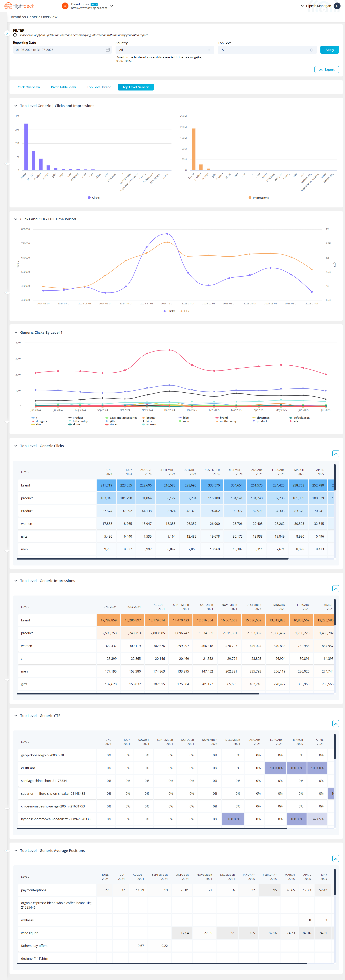345x980 pixels.
Task: Collapse the Generic Clicks By Level 1 section
Action: [16, 332]
